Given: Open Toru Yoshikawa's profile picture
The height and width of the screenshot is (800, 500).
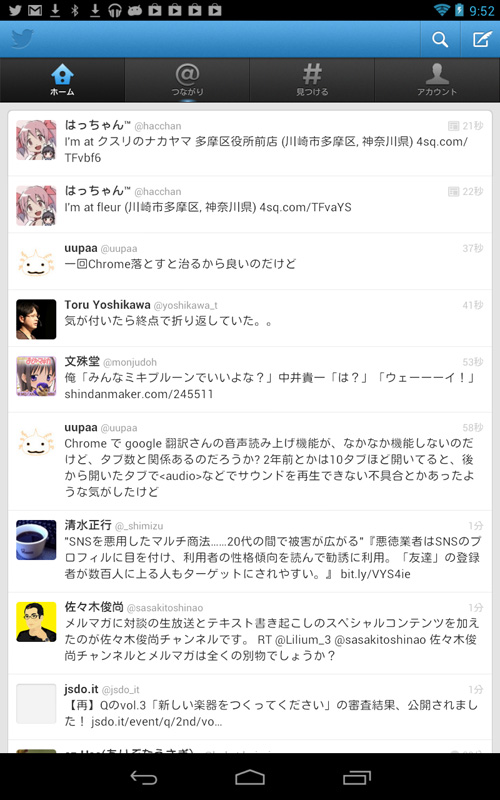Looking at the screenshot, I should pyautogui.click(x=36, y=319).
